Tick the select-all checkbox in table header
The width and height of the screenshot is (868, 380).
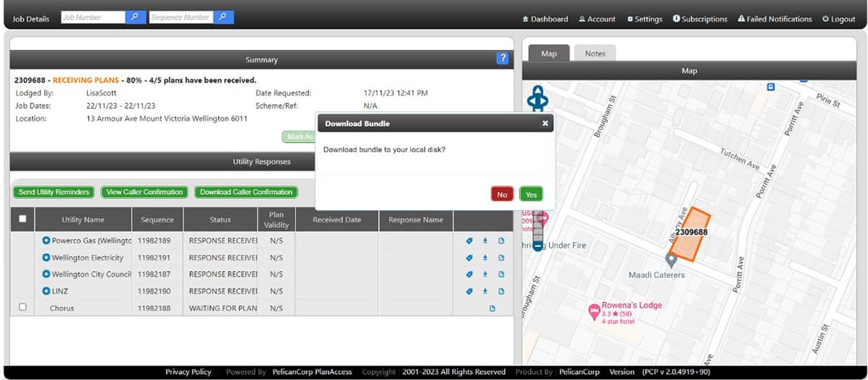pos(22,219)
